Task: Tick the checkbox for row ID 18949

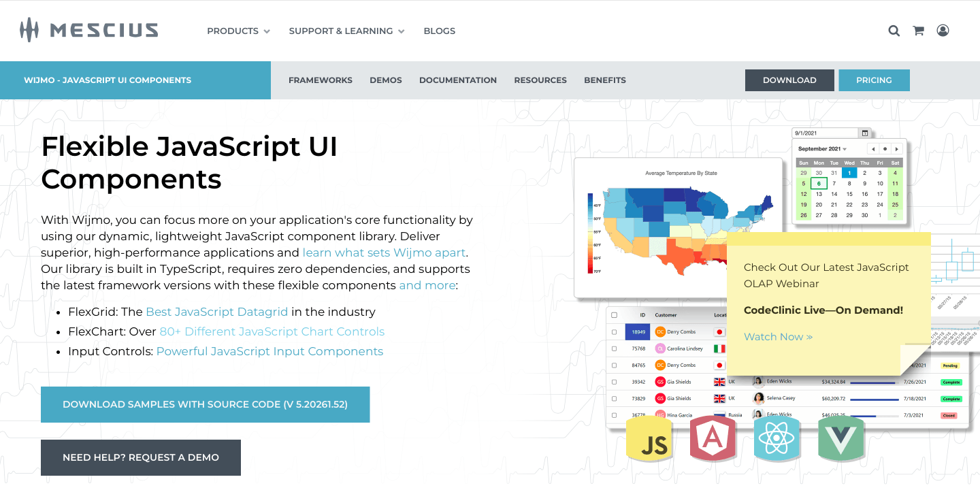Action: pyautogui.click(x=615, y=332)
